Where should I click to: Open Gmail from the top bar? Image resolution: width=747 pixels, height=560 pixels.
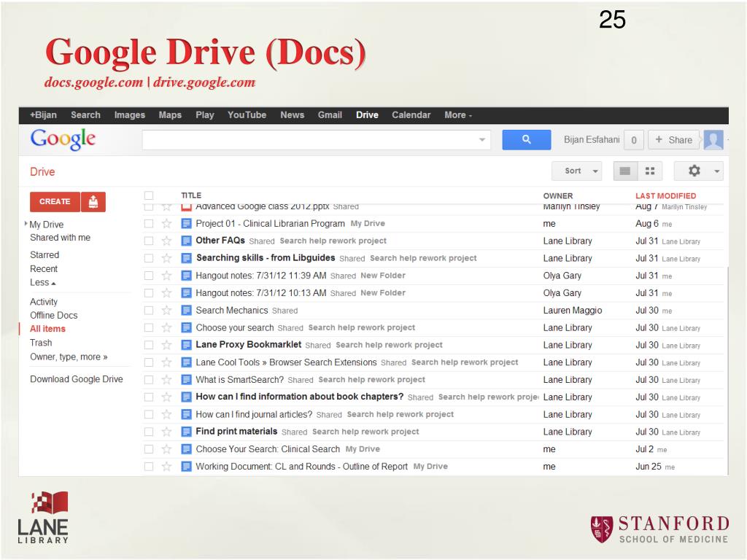click(330, 115)
